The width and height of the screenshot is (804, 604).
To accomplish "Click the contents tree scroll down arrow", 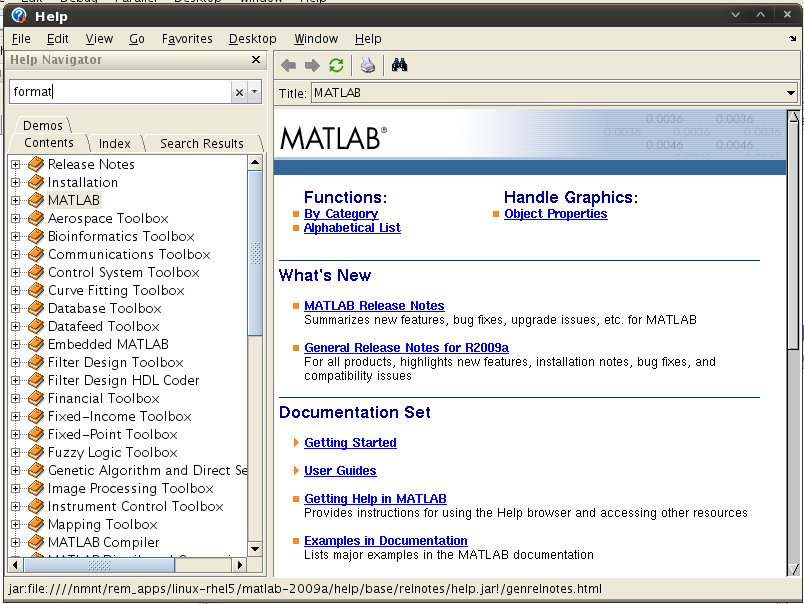I will point(255,549).
